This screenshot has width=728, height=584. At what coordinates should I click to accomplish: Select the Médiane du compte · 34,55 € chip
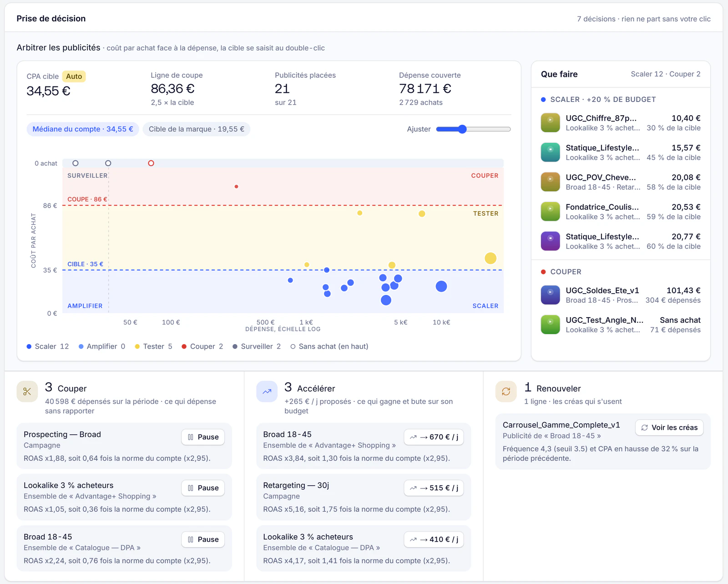click(x=83, y=129)
